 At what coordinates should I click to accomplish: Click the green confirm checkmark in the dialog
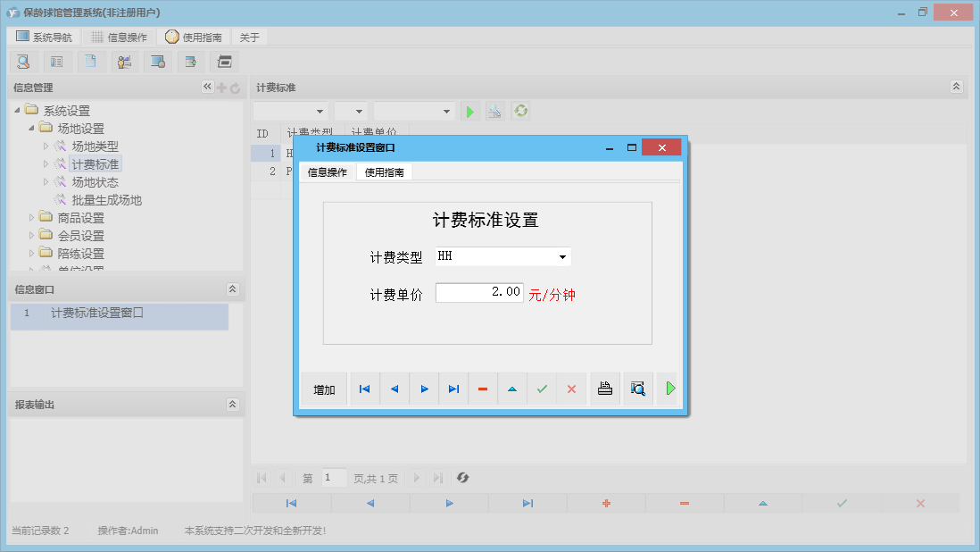coord(542,389)
